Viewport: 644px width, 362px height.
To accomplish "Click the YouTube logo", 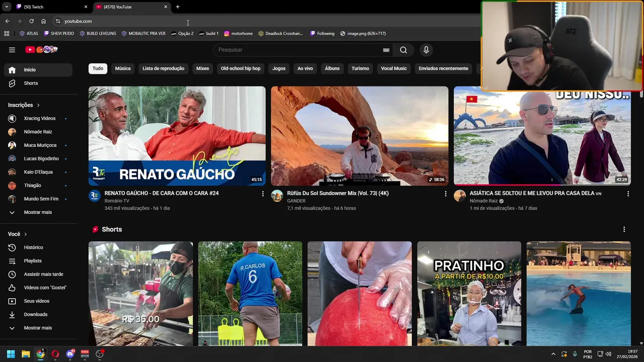I will (x=41, y=50).
